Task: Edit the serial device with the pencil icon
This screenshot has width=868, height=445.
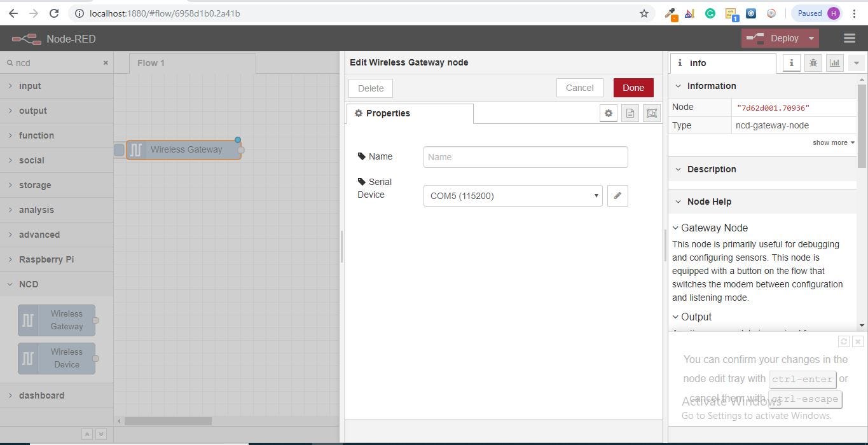Action: [617, 195]
